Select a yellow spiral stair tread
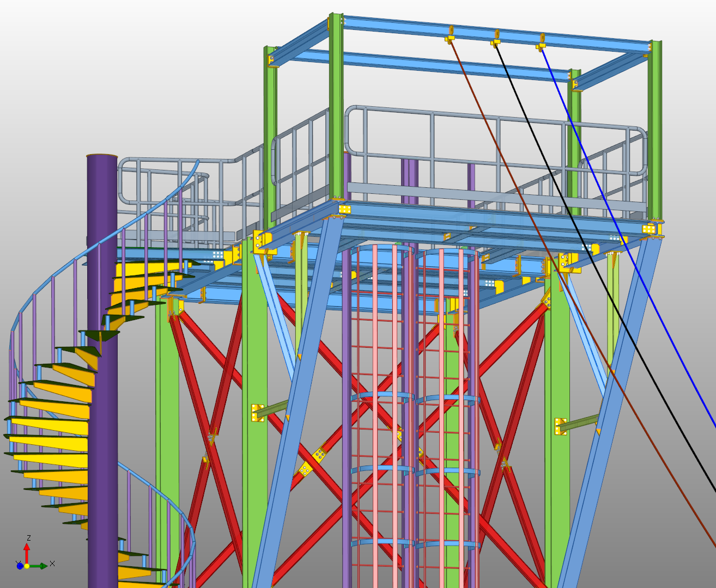The height and width of the screenshot is (588, 716). coord(49,425)
